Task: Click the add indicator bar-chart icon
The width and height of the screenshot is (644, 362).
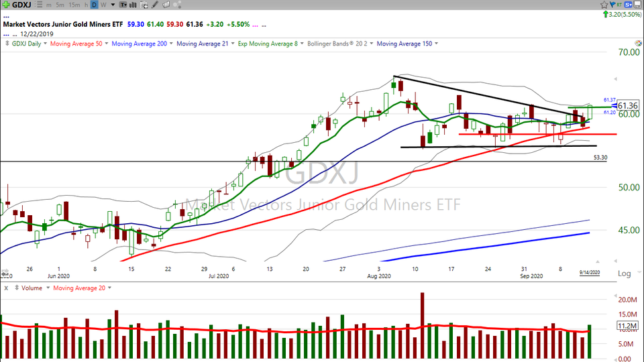Action: click(133, 5)
